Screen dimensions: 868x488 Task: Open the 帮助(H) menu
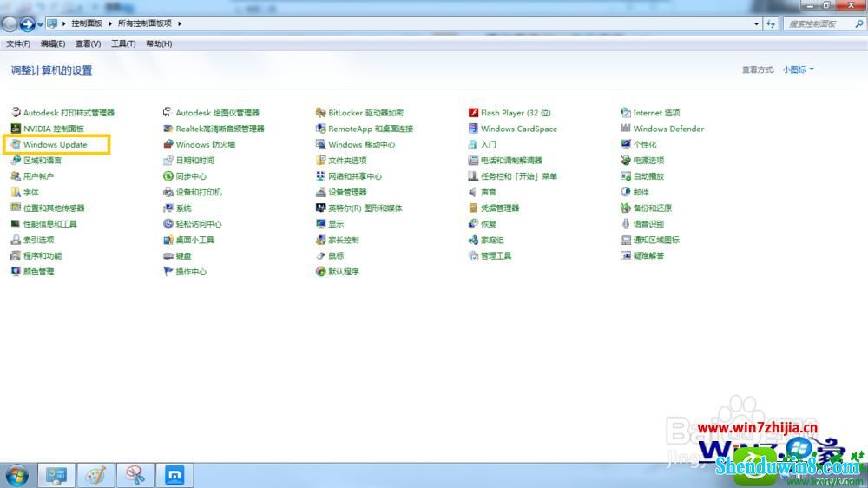click(x=159, y=43)
